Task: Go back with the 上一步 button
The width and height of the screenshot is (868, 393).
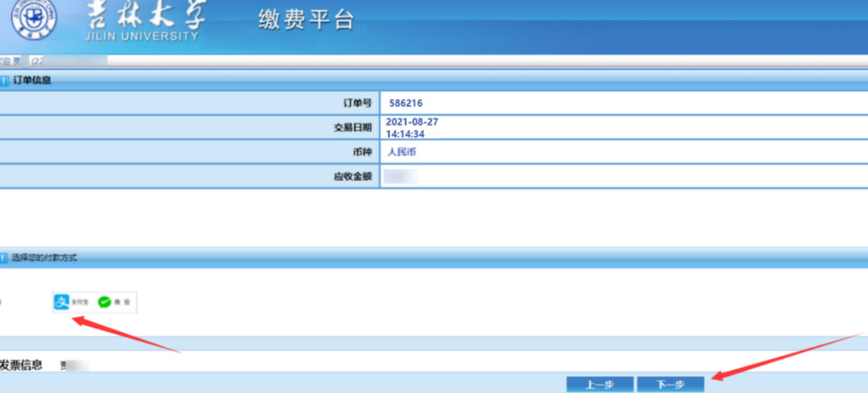Action: pyautogui.click(x=600, y=384)
